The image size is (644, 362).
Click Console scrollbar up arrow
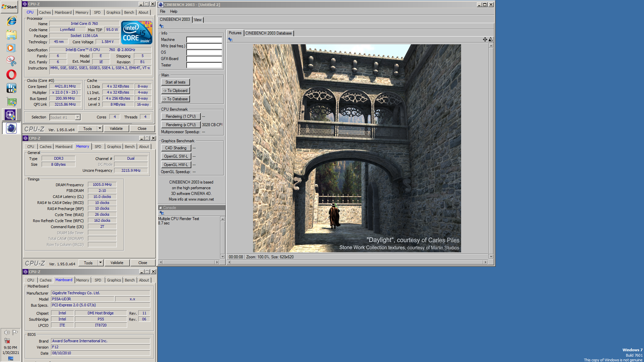coord(222,219)
